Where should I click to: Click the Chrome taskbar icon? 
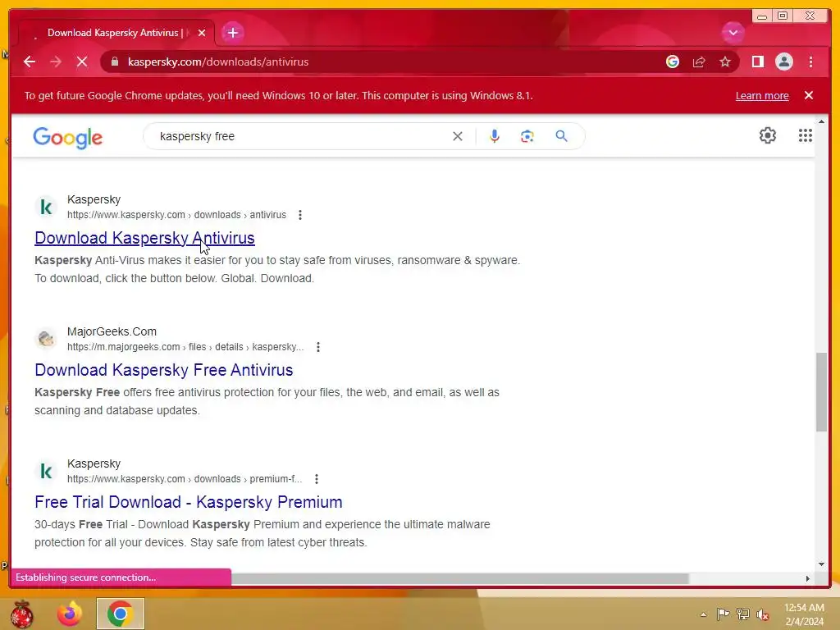120,614
